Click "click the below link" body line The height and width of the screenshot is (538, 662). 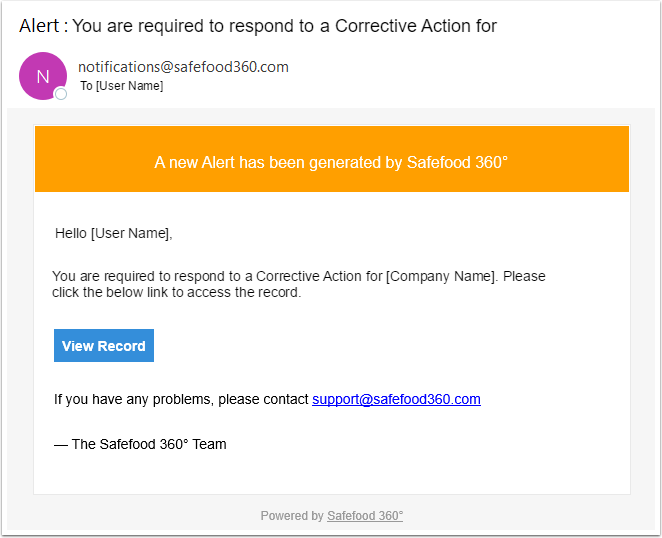point(120,293)
